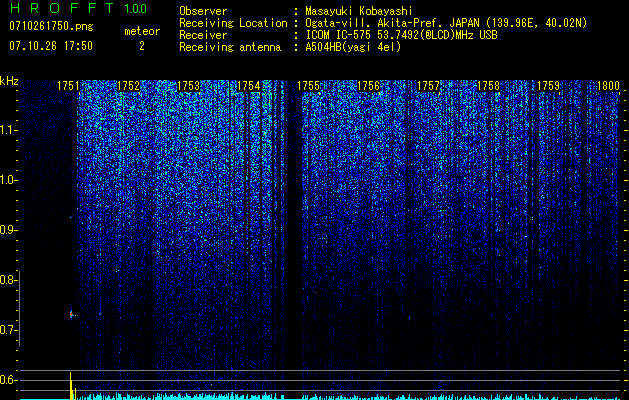Click the cyan signal level graph at the bottom
This screenshot has width=629, height=400.
click(319, 396)
